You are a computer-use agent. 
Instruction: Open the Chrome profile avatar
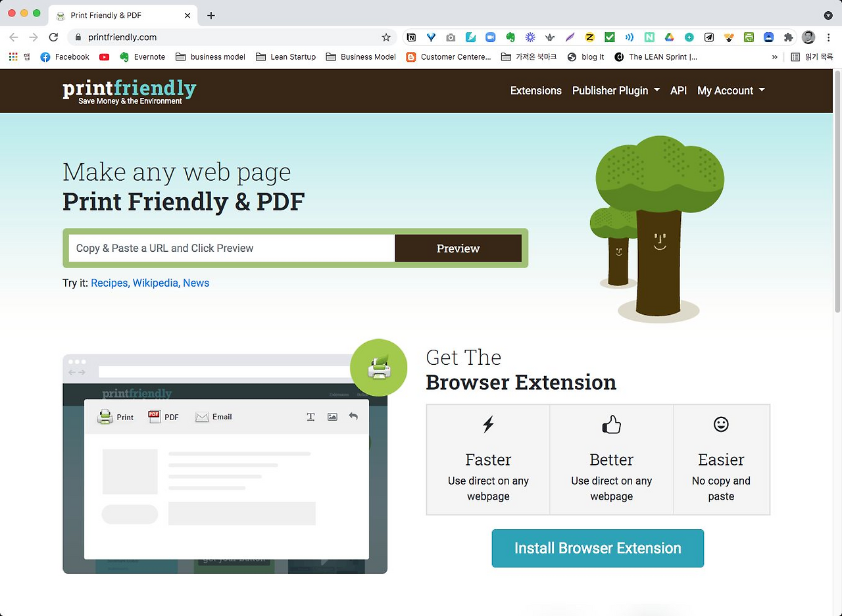808,37
